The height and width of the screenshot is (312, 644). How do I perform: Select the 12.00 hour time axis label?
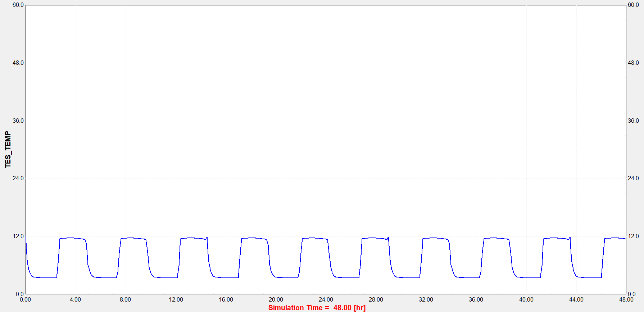(x=176, y=300)
